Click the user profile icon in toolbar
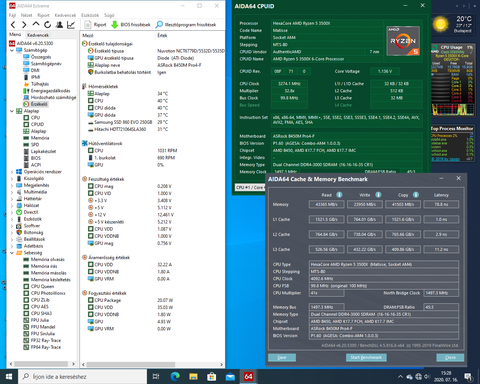This screenshot has height=384, width=480. click(x=59, y=25)
